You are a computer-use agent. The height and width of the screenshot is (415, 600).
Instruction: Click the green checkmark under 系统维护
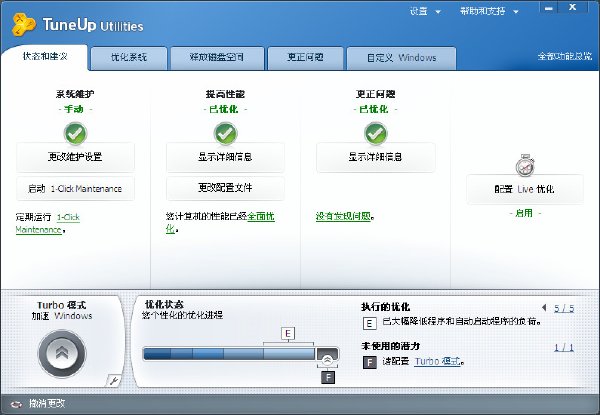click(x=75, y=133)
